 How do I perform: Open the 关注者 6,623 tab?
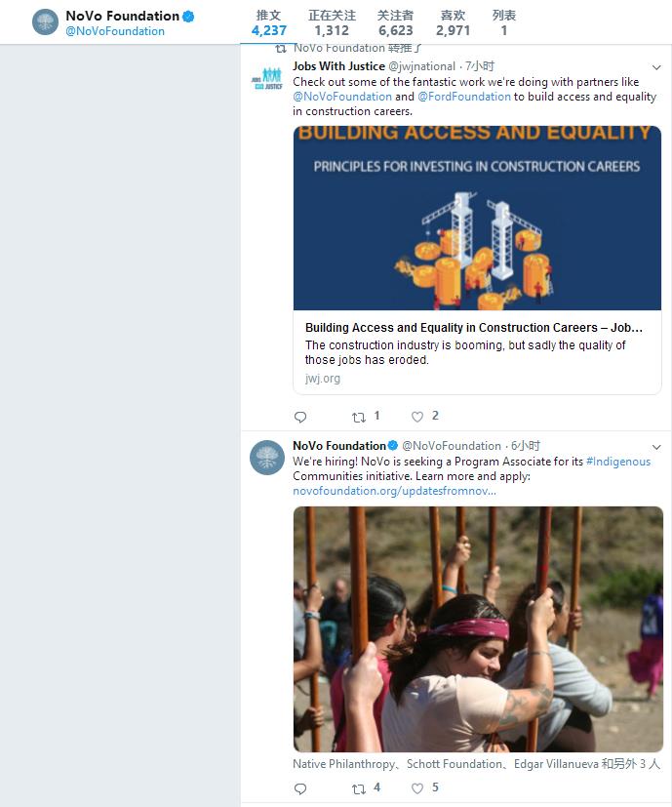coord(395,23)
